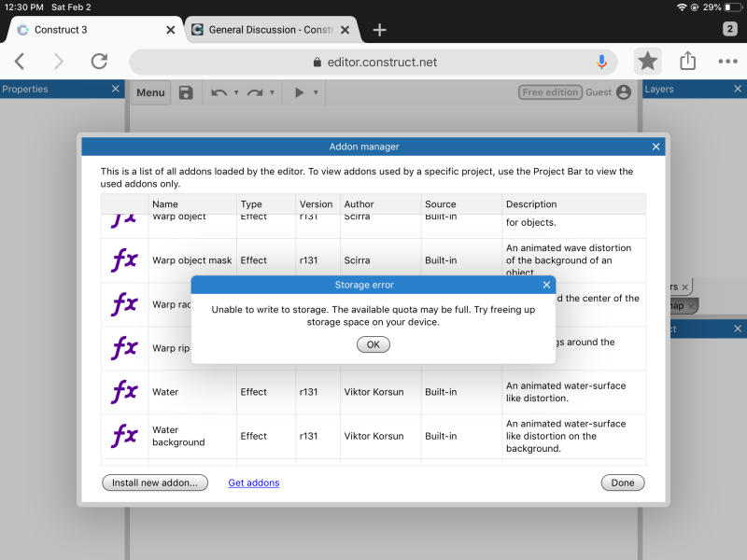Image resolution: width=747 pixels, height=560 pixels.
Task: Close the partially hidden panel below Layers
Action: coord(738,329)
